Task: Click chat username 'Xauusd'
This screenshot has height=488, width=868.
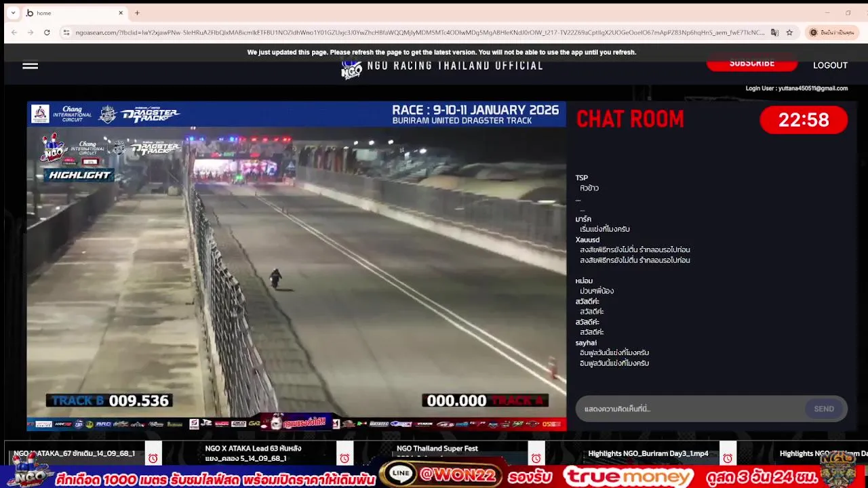Action: [587, 240]
